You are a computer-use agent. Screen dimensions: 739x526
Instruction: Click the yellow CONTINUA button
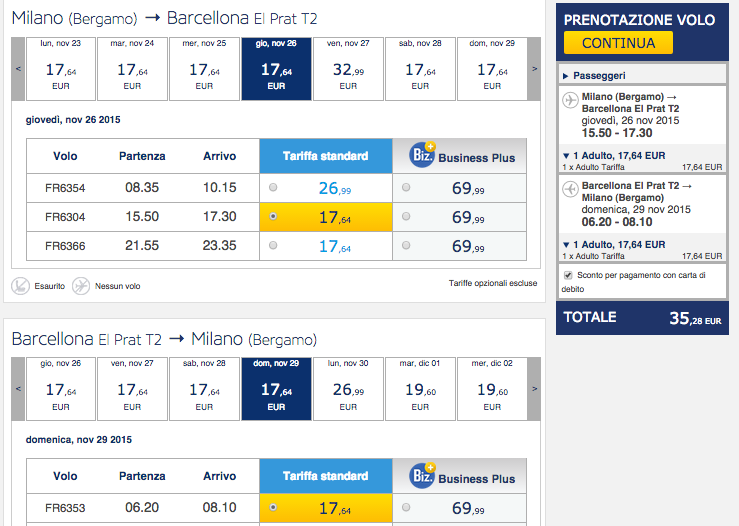point(618,43)
